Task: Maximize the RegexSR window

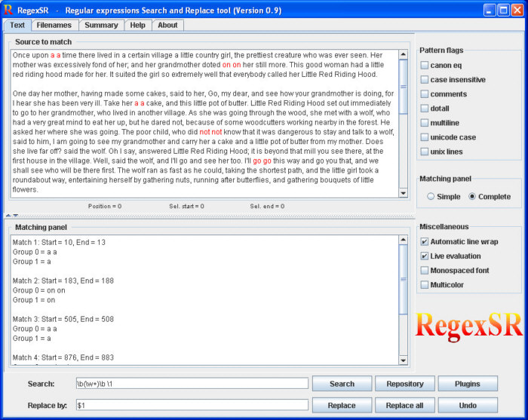Action: click(x=504, y=10)
